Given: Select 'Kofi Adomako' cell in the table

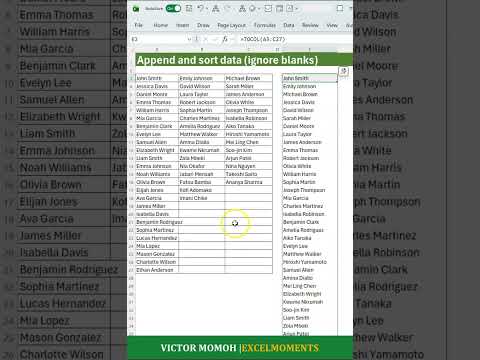Looking at the screenshot, I should (201, 190).
